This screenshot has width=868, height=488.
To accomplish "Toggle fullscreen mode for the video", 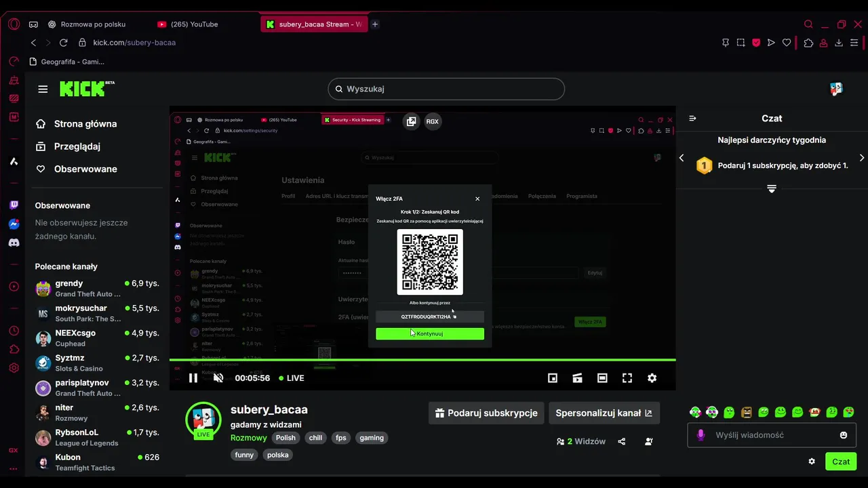I will [x=627, y=378].
